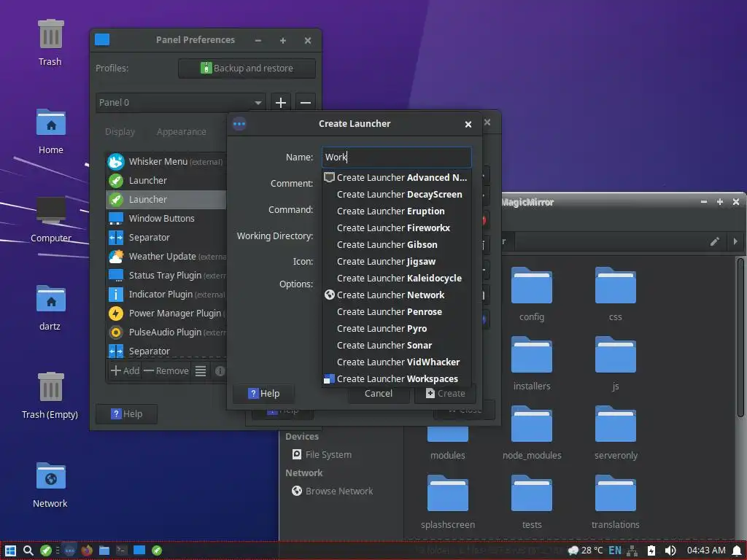Screen dimensions: 747x560
Task: Pick the VidWhacker suggestion
Action: (x=396, y=362)
